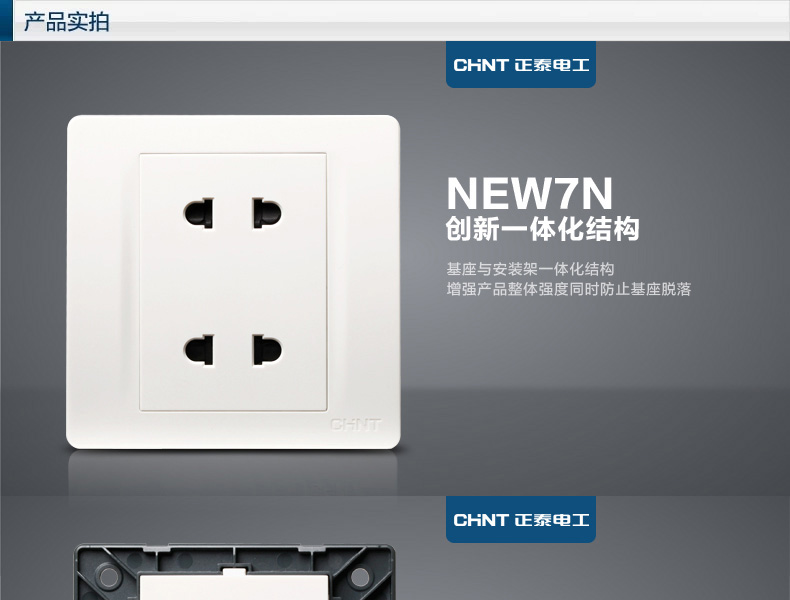
Task: Click the 增强产品整体强度同时防止基座脱落 text line
Action: [x=568, y=289]
